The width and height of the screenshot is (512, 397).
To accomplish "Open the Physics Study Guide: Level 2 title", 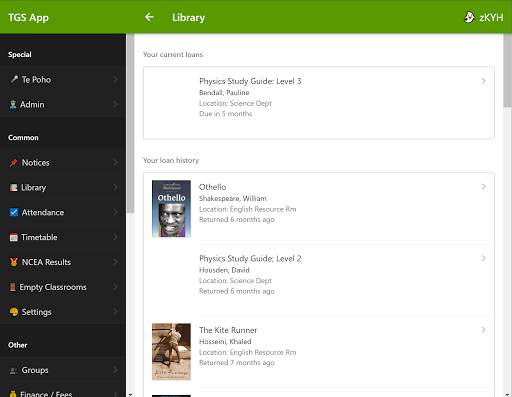I will pyautogui.click(x=250, y=258).
